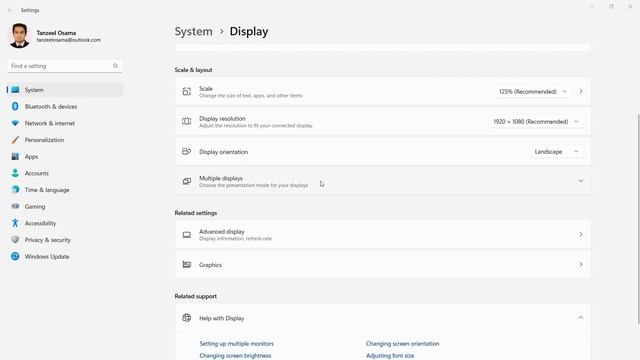The width and height of the screenshot is (640, 360).
Task: Click the Multiple displays icon
Action: click(x=187, y=181)
